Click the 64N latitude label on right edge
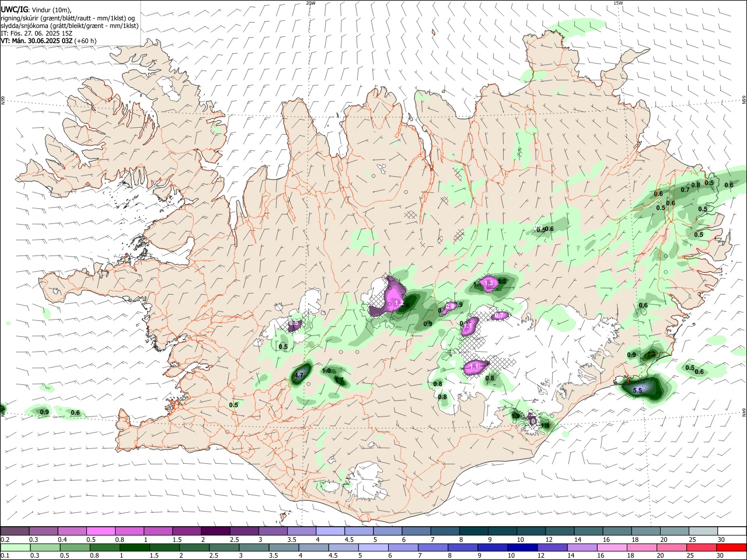The width and height of the screenshot is (747, 560). pyautogui.click(x=744, y=412)
